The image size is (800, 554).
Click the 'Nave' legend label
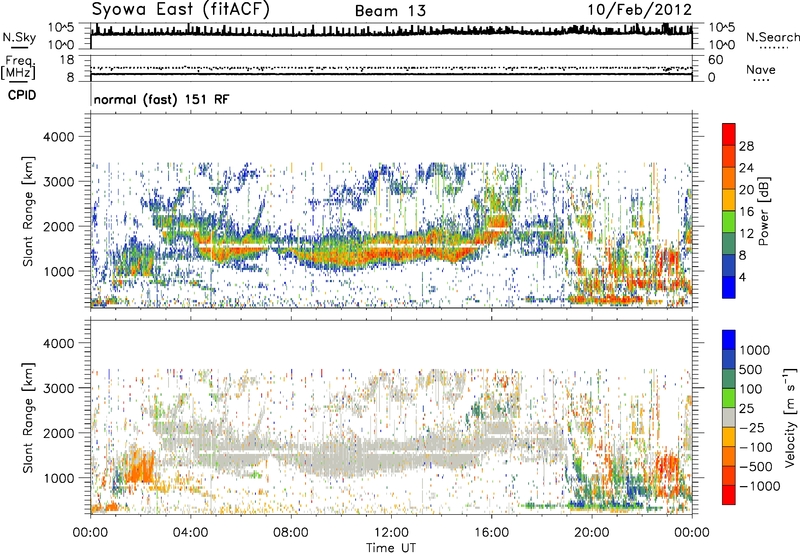tap(761, 69)
